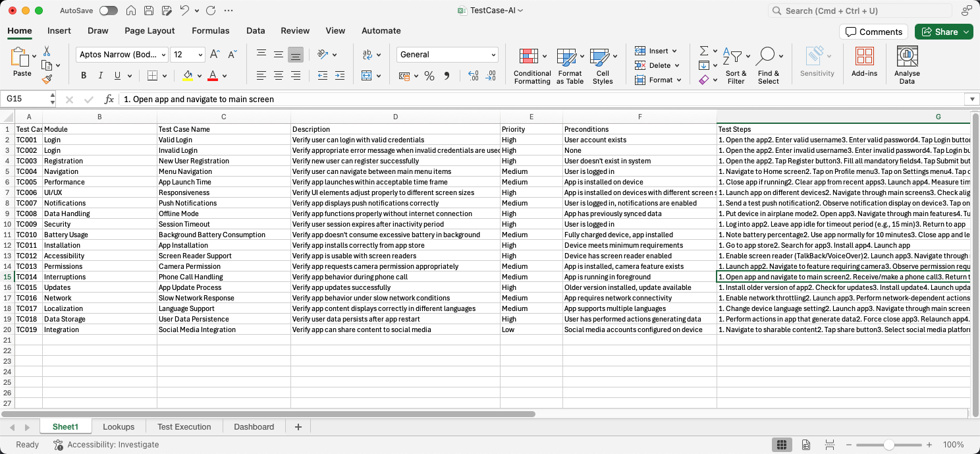Expand the Format cells dropdown
Screen dimensions: 980x454
tap(680, 80)
